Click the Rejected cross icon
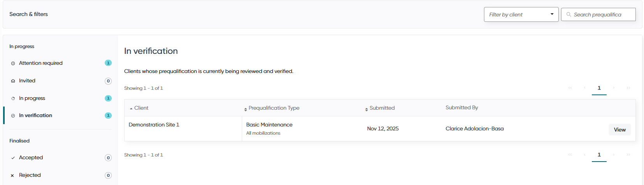 (12, 176)
